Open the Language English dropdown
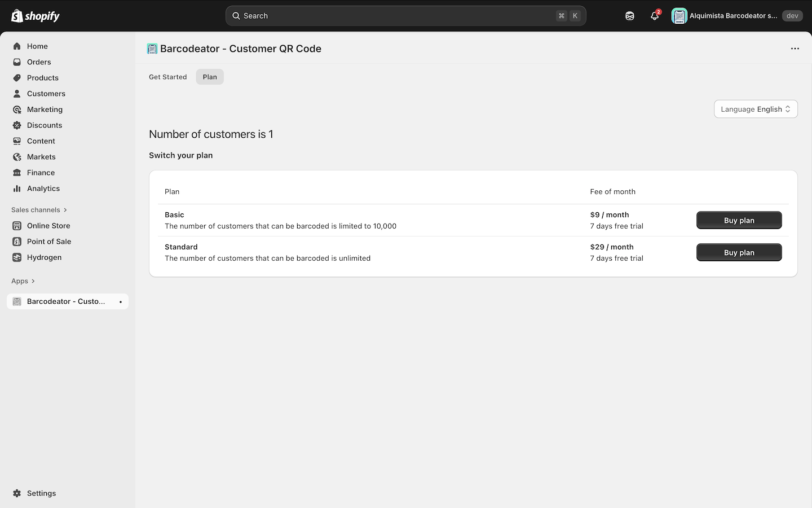This screenshot has width=812, height=508. point(755,109)
